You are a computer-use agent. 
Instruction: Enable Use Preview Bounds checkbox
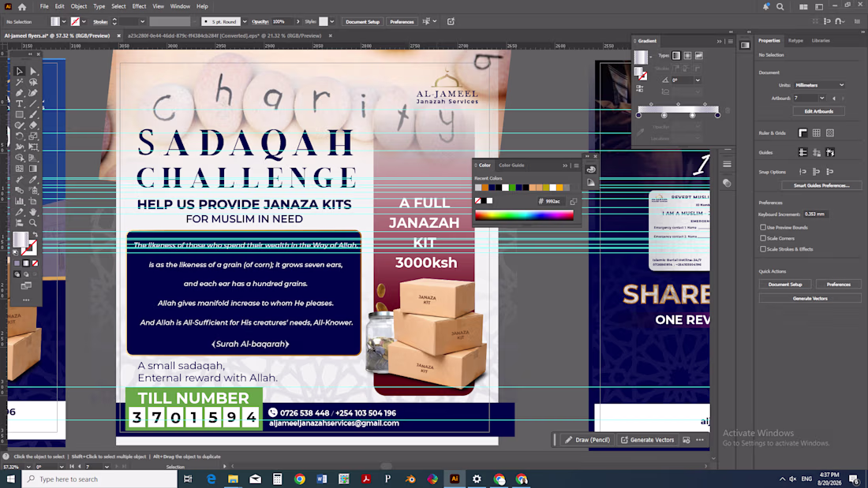tap(763, 227)
